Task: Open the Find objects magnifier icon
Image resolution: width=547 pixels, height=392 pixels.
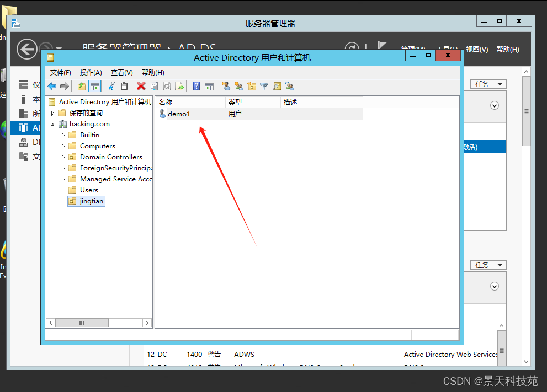Action: pyautogui.click(x=277, y=86)
